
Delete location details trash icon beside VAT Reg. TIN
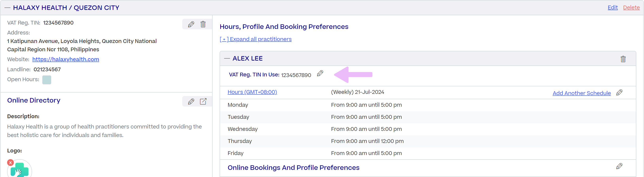coord(203,24)
